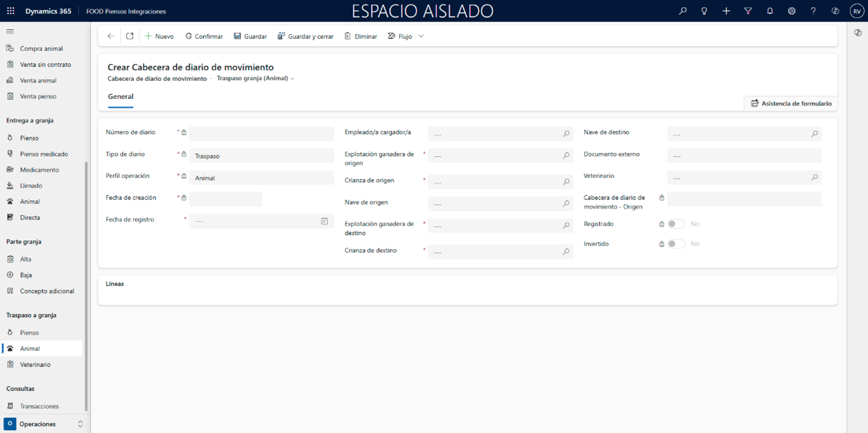Click the advanced filter funnel icon

coord(748,11)
